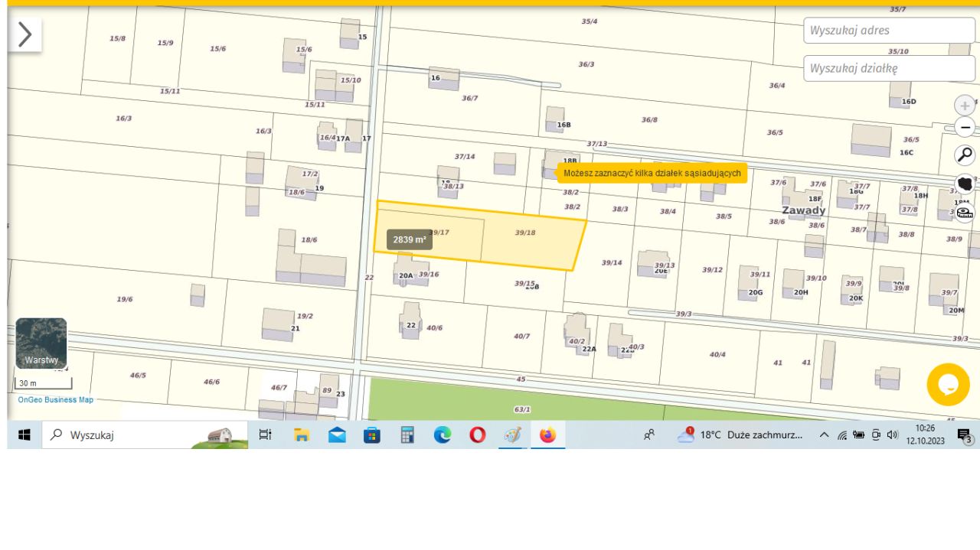The image size is (980, 550).
Task: Show hidden system tray icons chevron
Action: (825, 435)
